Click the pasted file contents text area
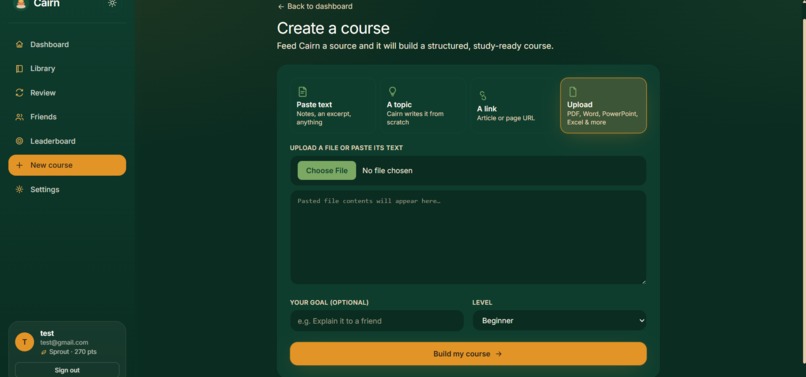 (x=468, y=237)
